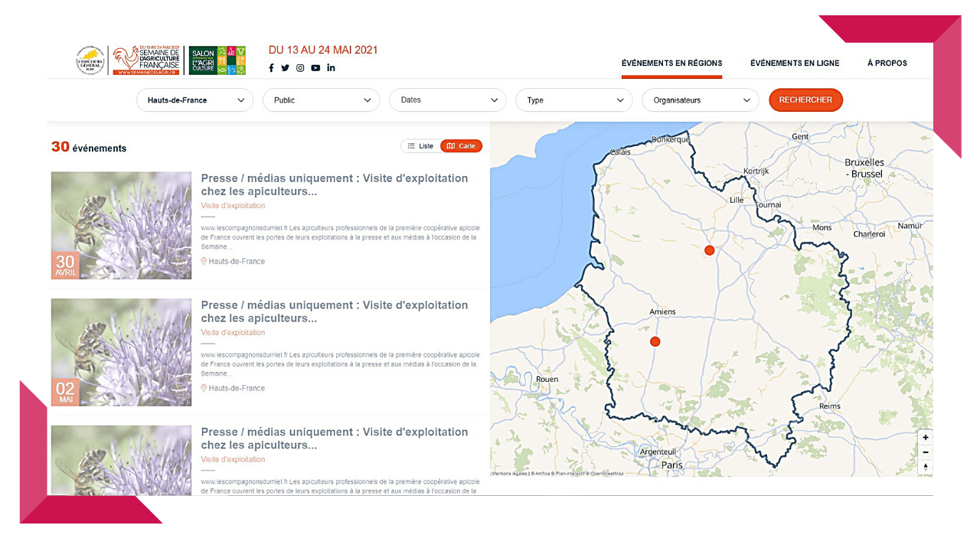Switch to Liste view
The image size is (980, 551).
coord(420,146)
